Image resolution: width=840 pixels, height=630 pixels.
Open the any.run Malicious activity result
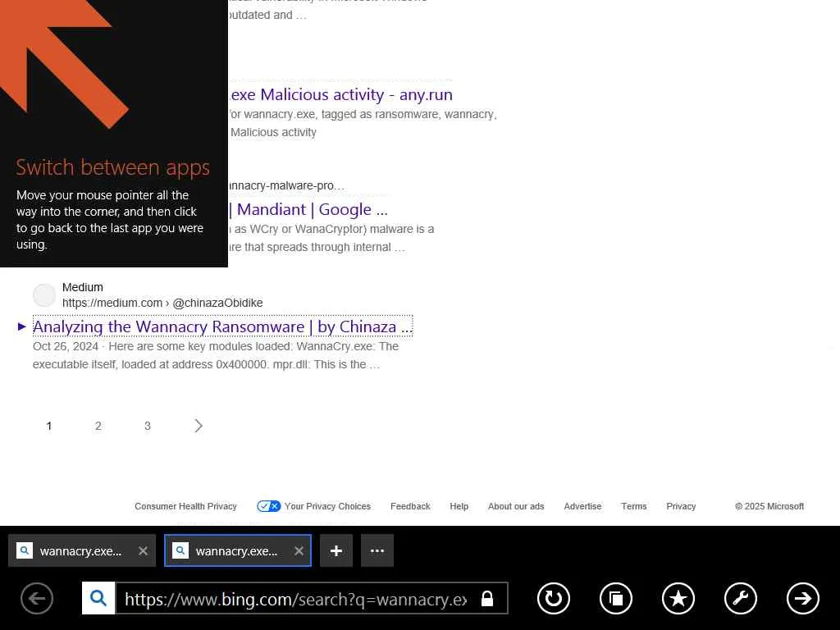pos(341,95)
